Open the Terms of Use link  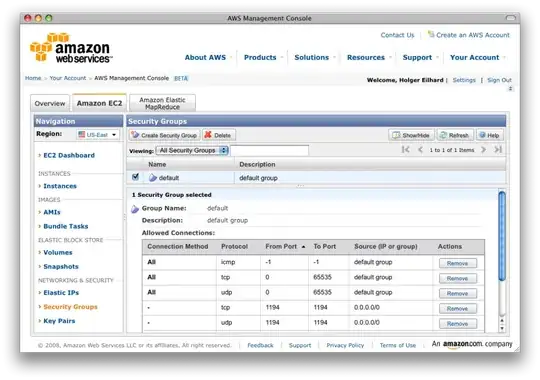click(398, 346)
